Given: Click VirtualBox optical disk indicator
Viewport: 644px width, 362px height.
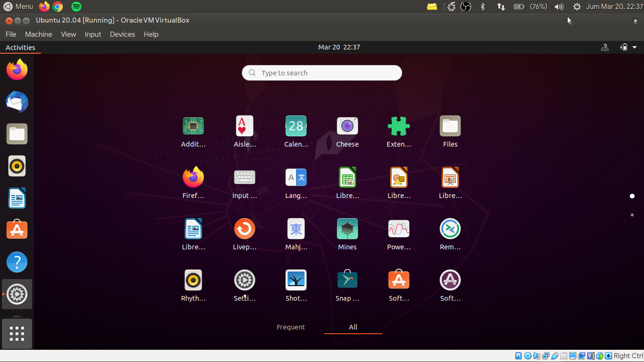Looking at the screenshot, I should [528, 356].
